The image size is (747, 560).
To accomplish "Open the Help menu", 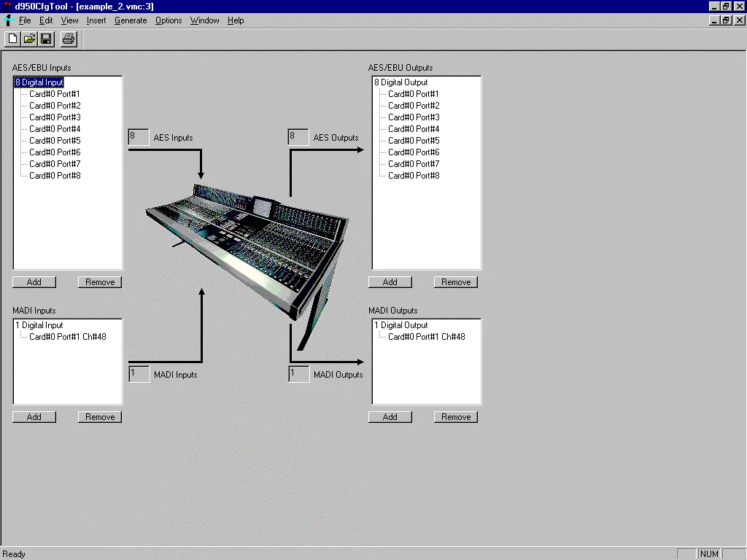I will (x=236, y=20).
